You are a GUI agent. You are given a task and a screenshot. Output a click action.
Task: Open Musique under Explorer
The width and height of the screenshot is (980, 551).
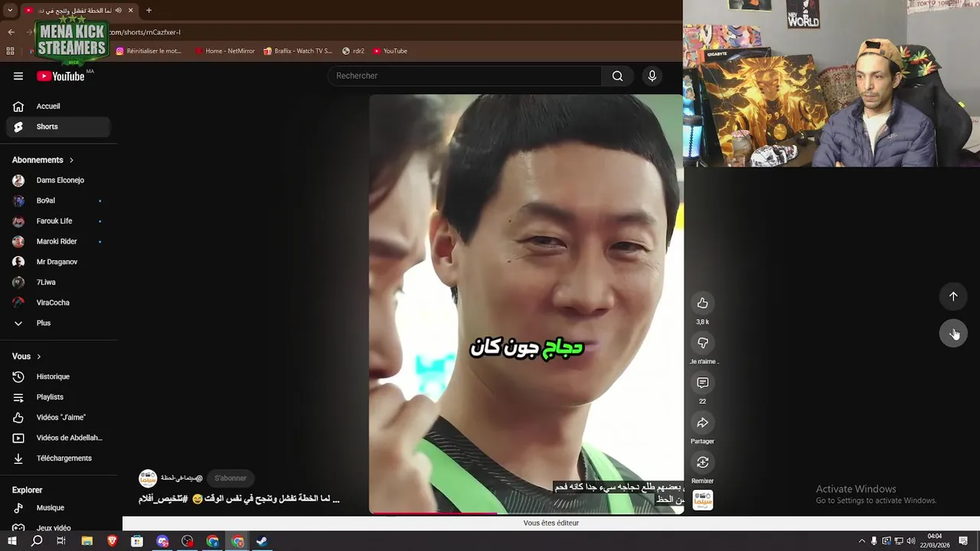58,507
